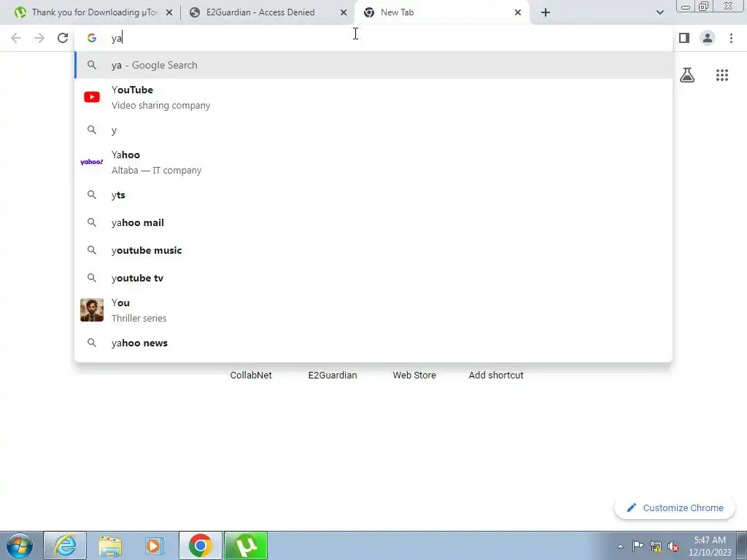Open the CollabNet shortcut
747x560 pixels.
pyautogui.click(x=251, y=376)
